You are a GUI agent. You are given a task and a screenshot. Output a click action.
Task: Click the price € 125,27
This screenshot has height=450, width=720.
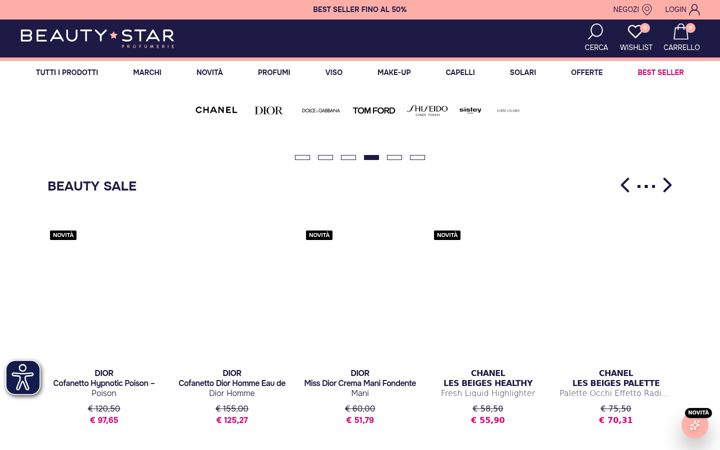pos(232,420)
